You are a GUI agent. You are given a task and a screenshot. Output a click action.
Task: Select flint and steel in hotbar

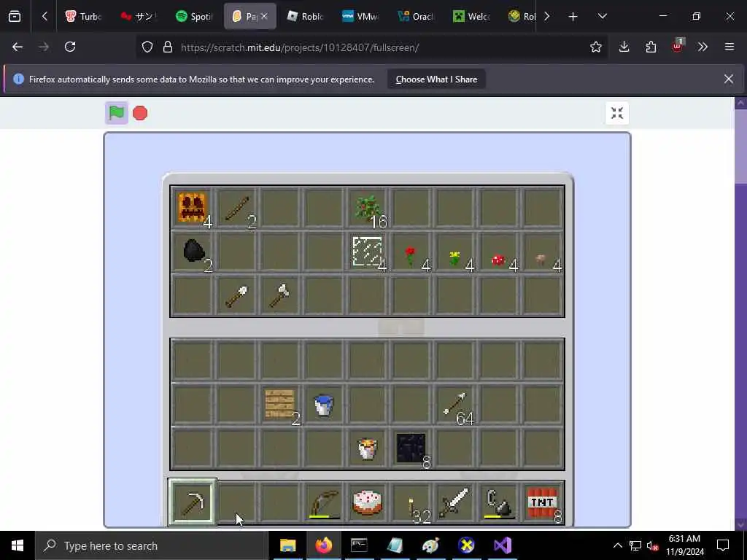[x=499, y=503]
